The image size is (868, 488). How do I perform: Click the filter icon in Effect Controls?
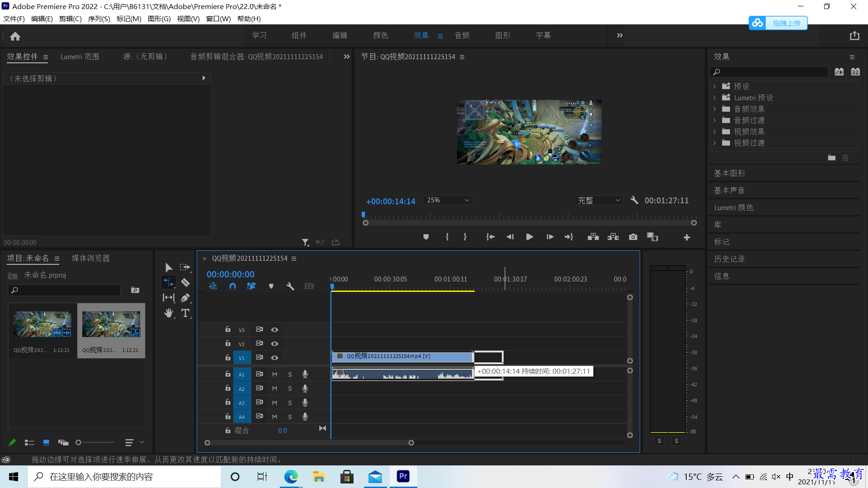(x=306, y=243)
